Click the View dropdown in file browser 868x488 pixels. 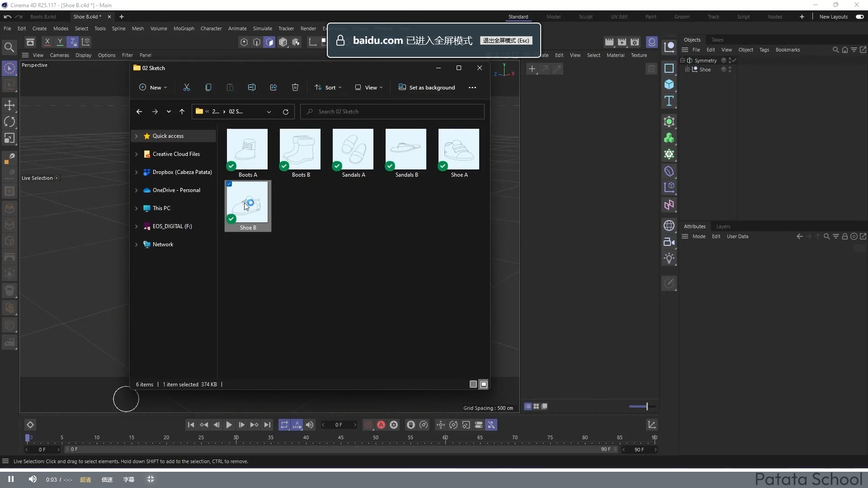370,88
